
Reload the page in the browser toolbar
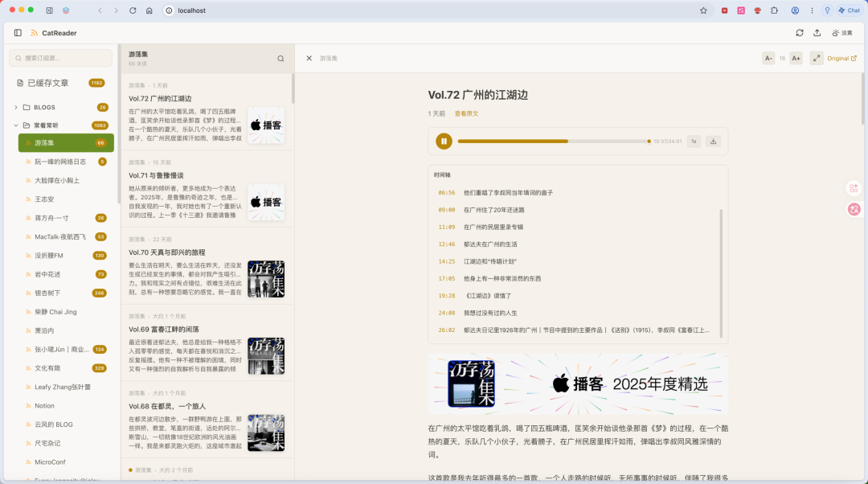[x=133, y=10]
